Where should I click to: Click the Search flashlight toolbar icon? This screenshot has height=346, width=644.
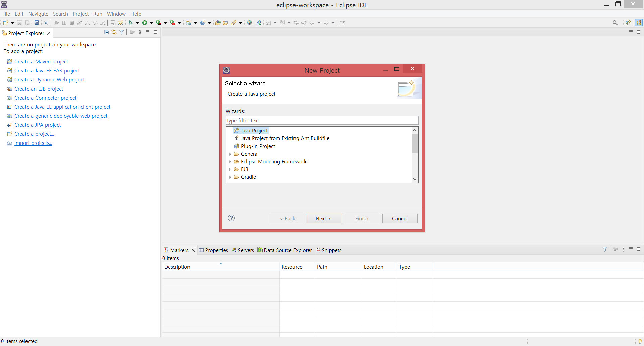click(234, 23)
